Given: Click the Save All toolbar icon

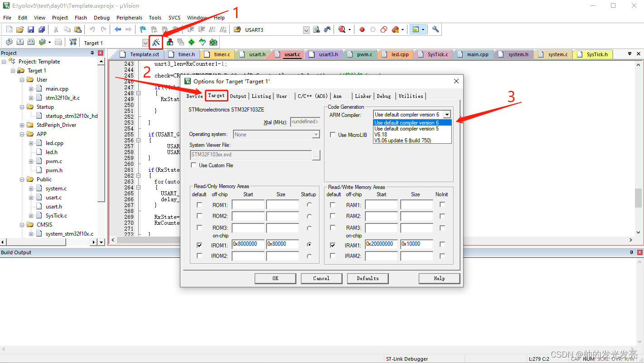Looking at the screenshot, I should pos(42,29).
